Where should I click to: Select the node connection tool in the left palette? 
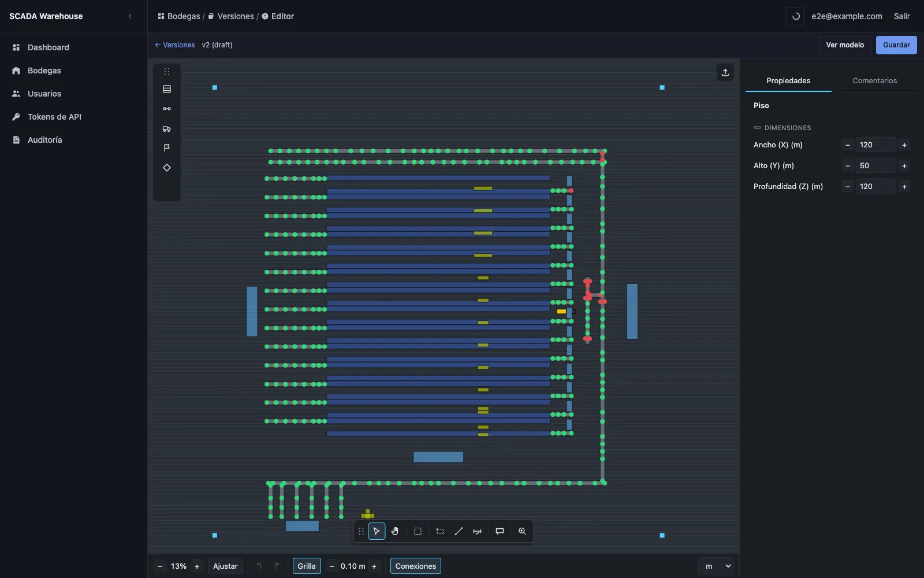coord(167,109)
